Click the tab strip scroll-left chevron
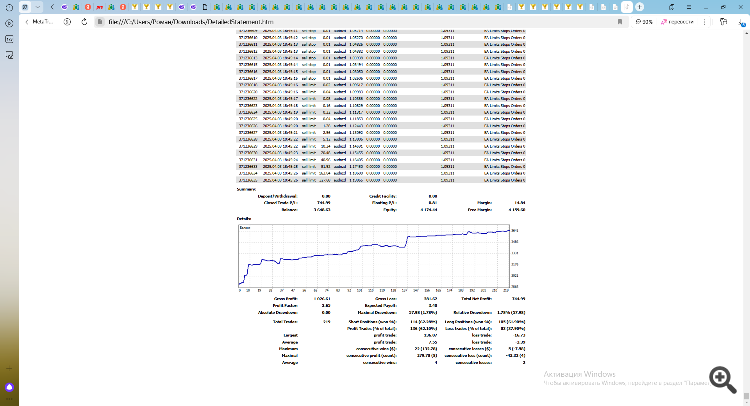This screenshot has height=406, width=750. [52, 7]
